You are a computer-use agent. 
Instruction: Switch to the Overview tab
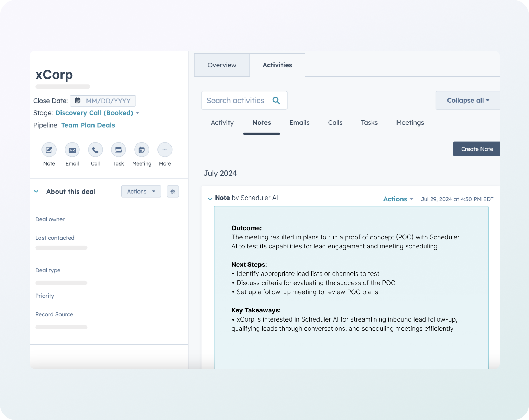pyautogui.click(x=222, y=65)
